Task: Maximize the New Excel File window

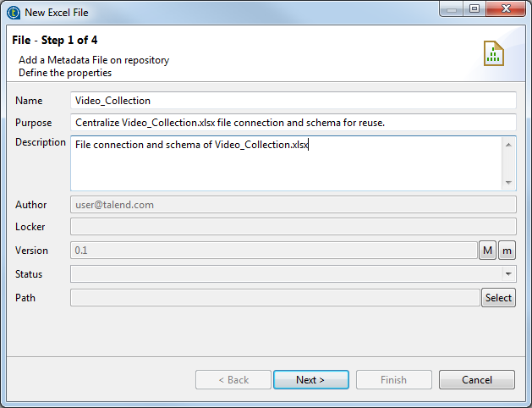Action: click(474, 12)
